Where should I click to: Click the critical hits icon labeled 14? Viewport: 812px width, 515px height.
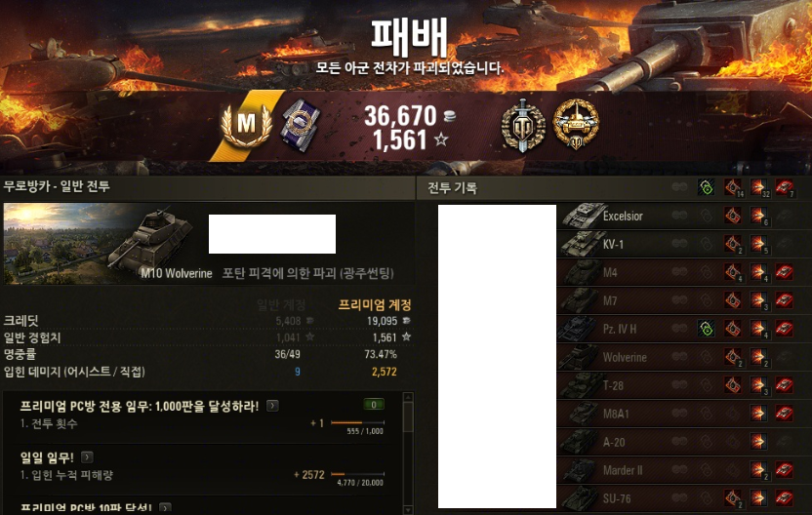point(733,188)
